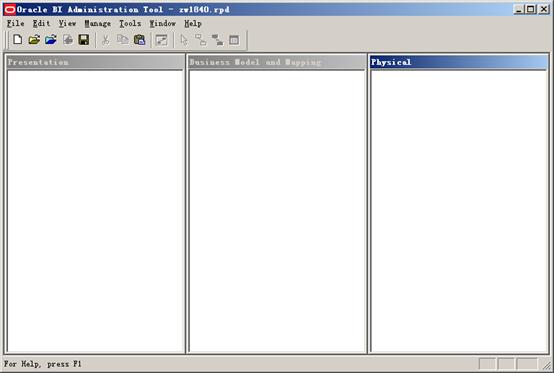Image resolution: width=554 pixels, height=373 pixels.
Task: Open the Manage menu
Action: (98, 24)
